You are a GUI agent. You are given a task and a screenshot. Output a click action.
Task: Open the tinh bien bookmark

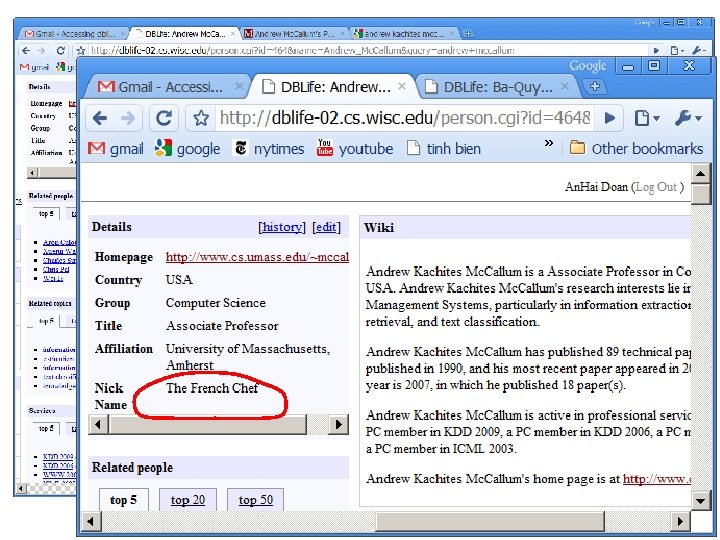[x=444, y=148]
